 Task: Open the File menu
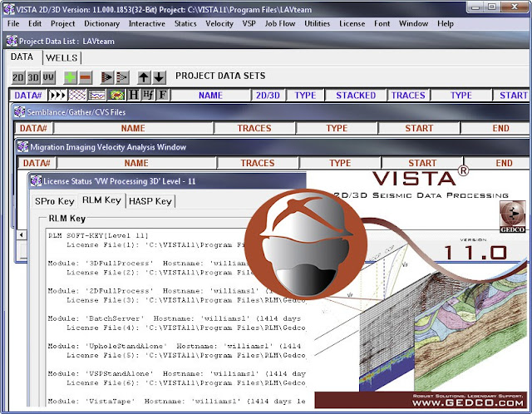[13, 23]
